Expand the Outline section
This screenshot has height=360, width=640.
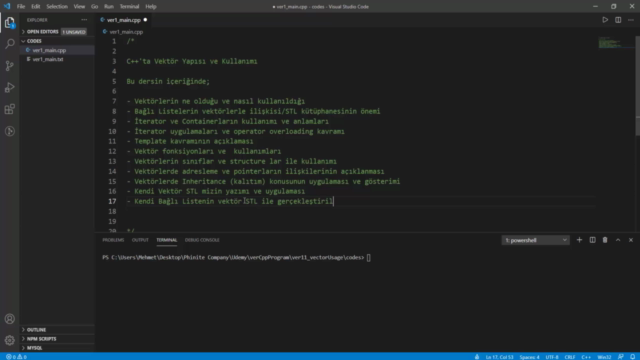[x=36, y=329]
